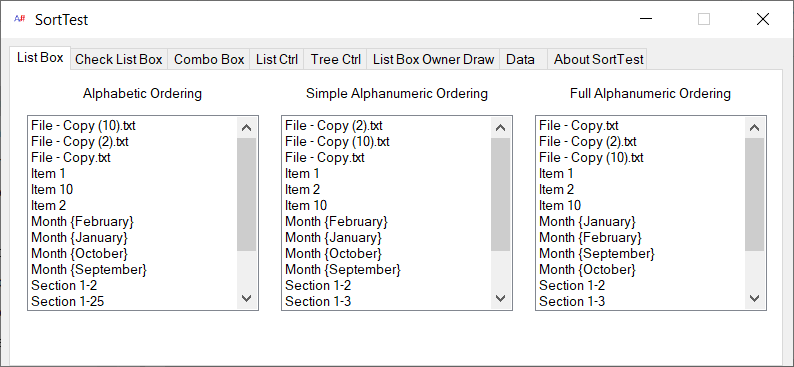Go to the List Box Owner Draw tab
This screenshot has height=367, width=794.
pos(433,59)
